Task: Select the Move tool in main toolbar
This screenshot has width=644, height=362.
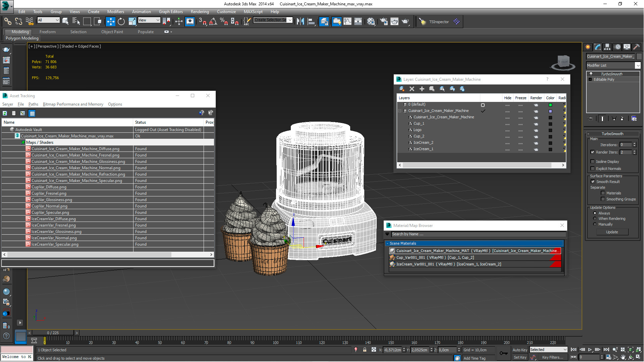Action: 110,22
